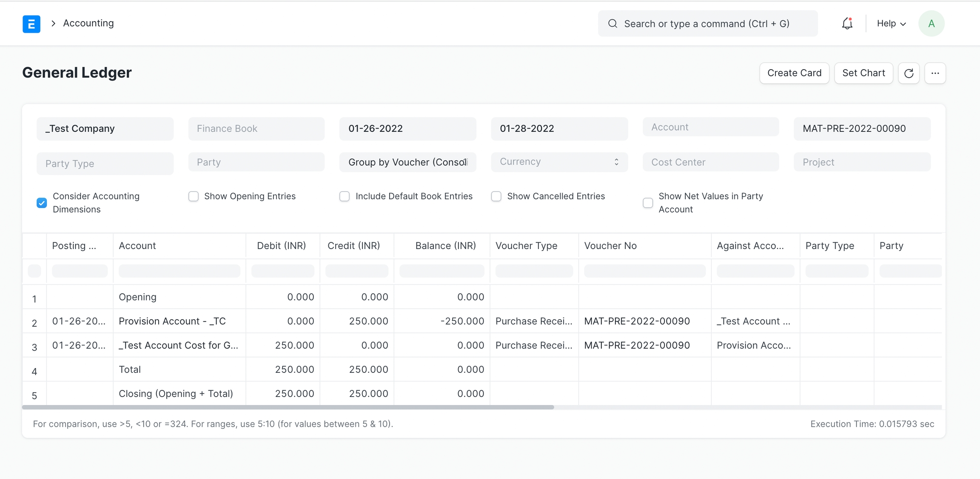Expand the Group by Voucher dropdown
980x479 pixels.
pyautogui.click(x=407, y=162)
